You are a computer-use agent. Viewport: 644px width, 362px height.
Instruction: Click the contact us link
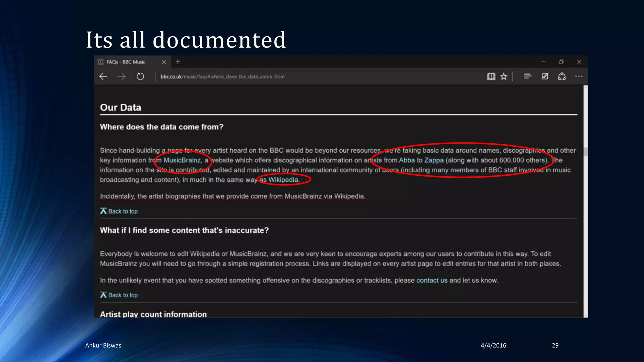coord(432,280)
